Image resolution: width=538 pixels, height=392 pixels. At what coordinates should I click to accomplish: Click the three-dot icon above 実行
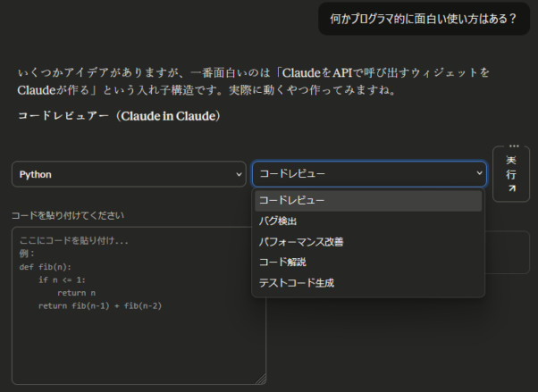click(x=513, y=145)
